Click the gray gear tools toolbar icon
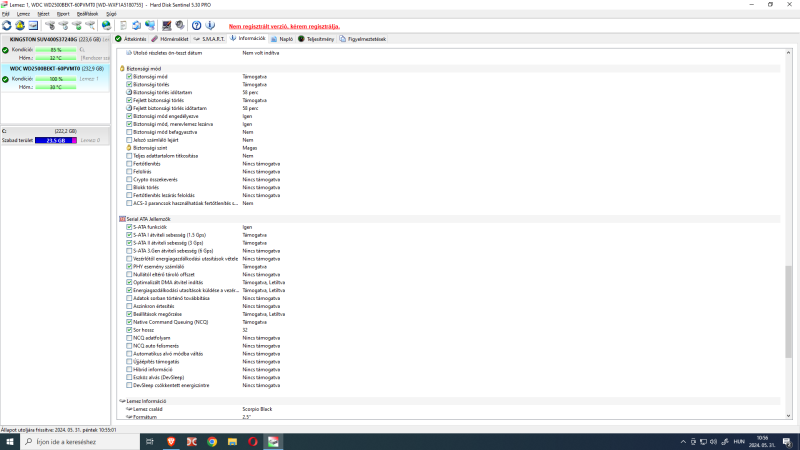The width and height of the screenshot is (800, 450). [x=180, y=26]
